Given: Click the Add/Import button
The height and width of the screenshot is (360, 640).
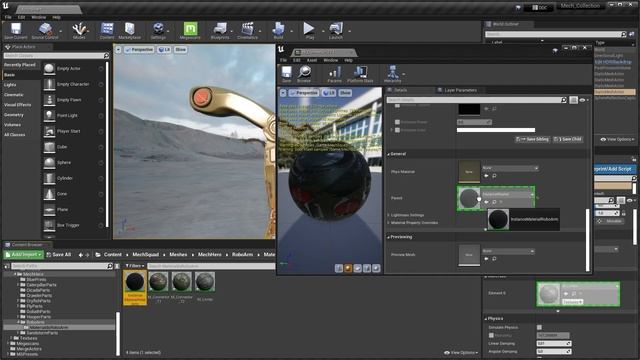Looking at the screenshot, I should [x=24, y=255].
